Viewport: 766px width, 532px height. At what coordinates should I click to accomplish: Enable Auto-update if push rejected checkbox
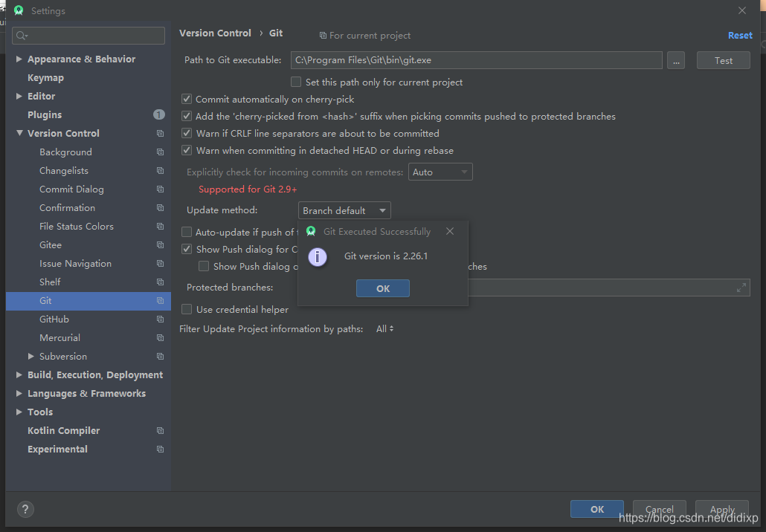(x=187, y=232)
